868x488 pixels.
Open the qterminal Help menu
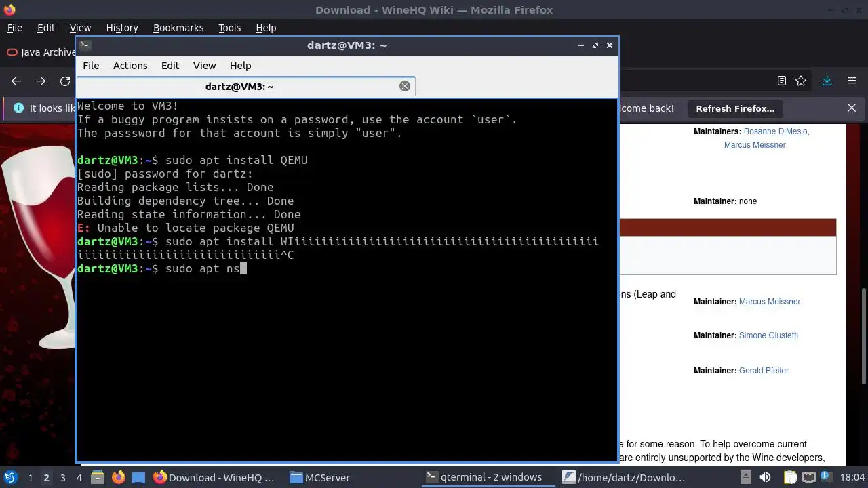pyautogui.click(x=240, y=66)
